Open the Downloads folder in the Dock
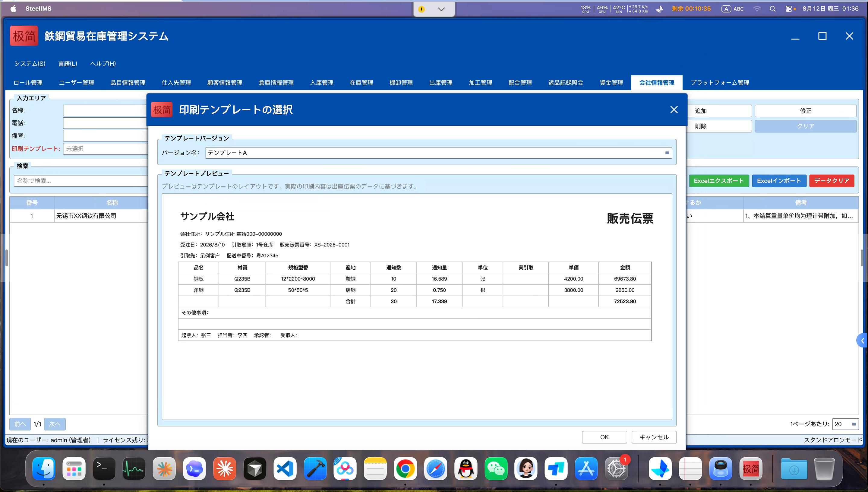The height and width of the screenshot is (492, 868). point(794,468)
